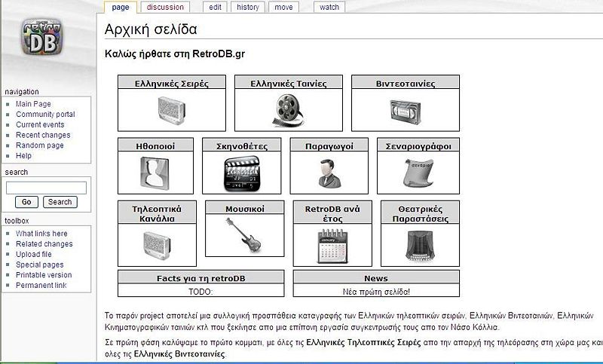Click the calendar icon under RetroDB ανά έτος
Screen dimensions: 603x364
point(332,246)
